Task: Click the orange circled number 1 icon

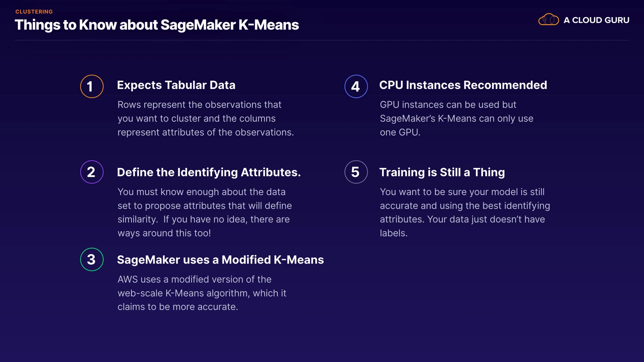Action: point(92,86)
